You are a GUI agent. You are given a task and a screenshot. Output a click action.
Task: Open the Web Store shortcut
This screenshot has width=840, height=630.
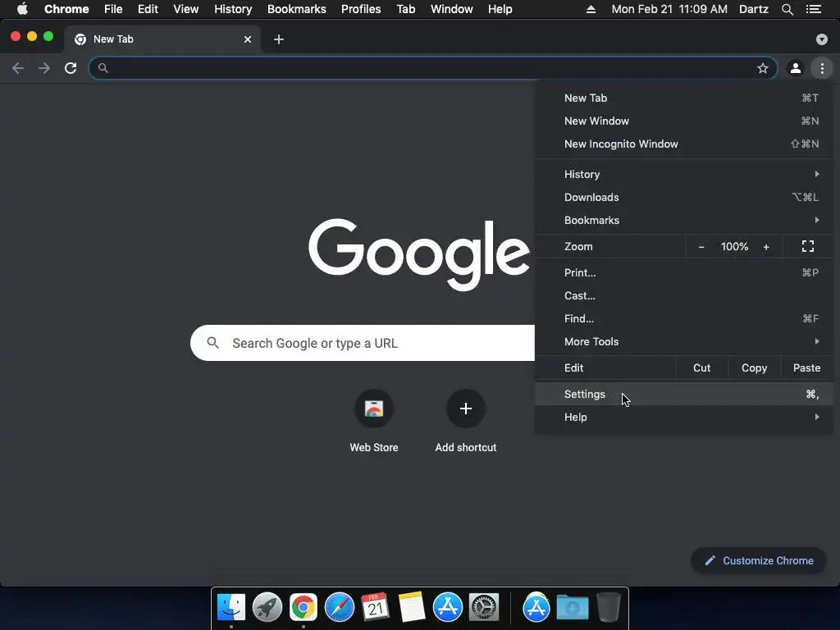click(x=374, y=409)
